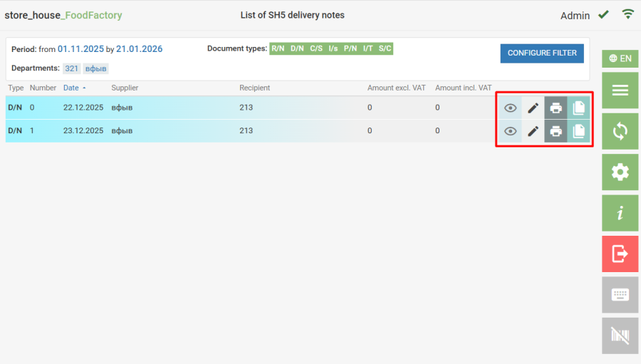The width and height of the screenshot is (641, 364).
Task: Open the on-screen keyboard icon
Action: (x=620, y=294)
